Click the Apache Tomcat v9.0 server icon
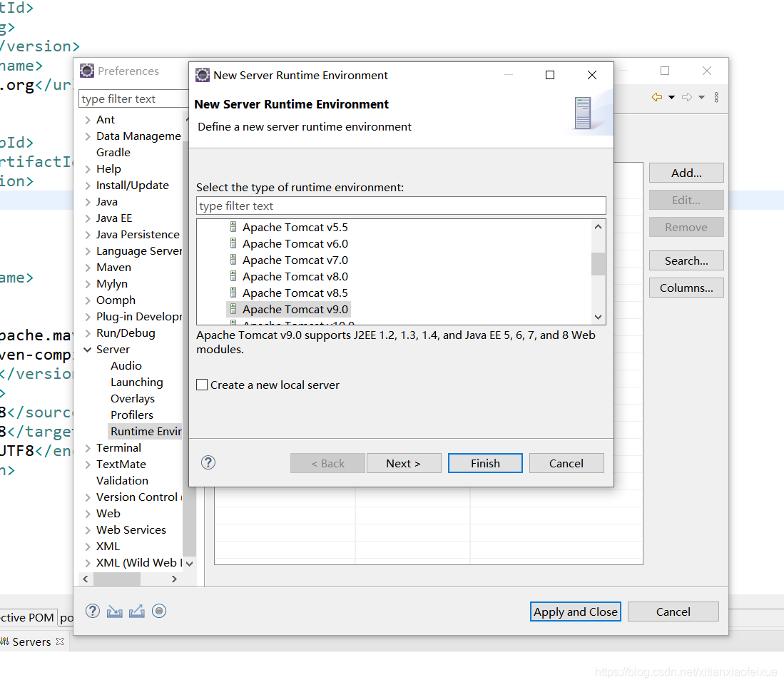Image resolution: width=784 pixels, height=685 pixels. (233, 309)
